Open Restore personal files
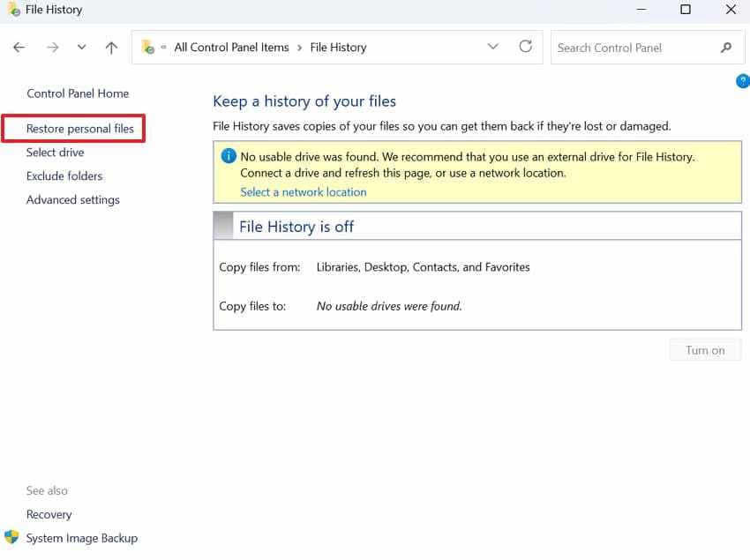 pos(80,129)
